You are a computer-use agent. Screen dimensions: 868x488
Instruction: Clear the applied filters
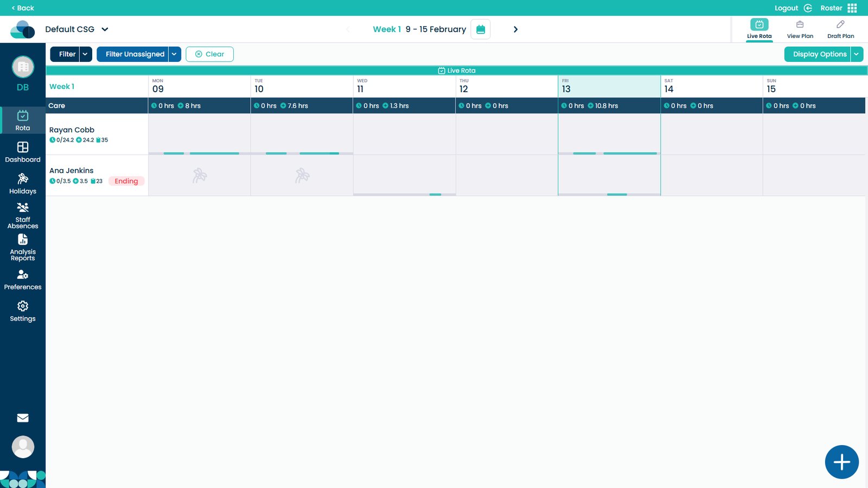209,54
